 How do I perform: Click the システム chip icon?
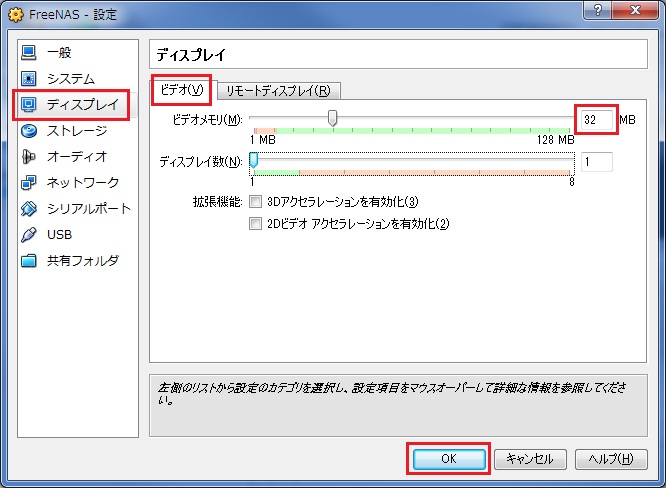click(x=29, y=79)
